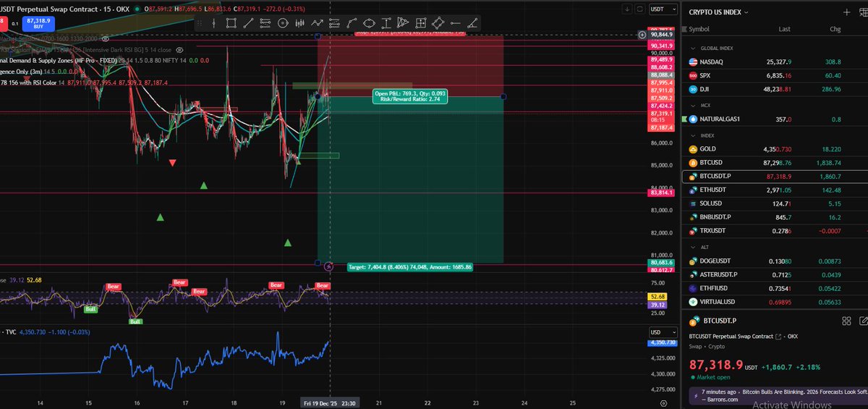The width and height of the screenshot is (868, 409).
Task: Click the short position Open P&L label
Action: [x=410, y=97]
